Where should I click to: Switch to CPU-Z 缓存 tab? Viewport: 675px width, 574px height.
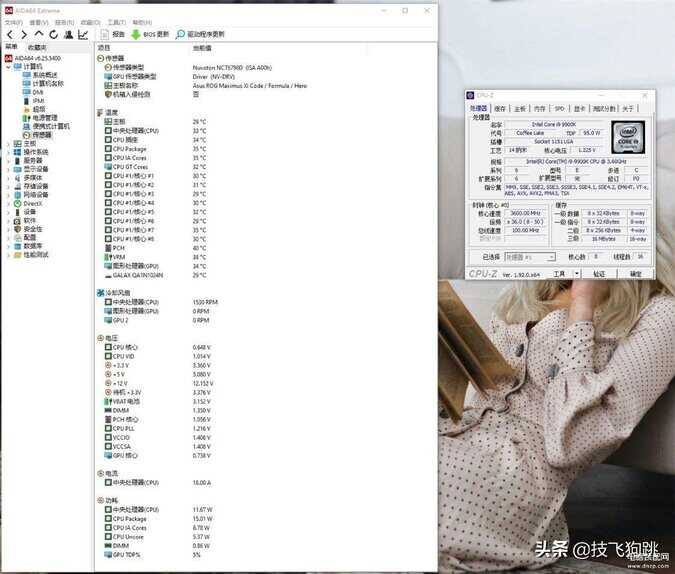500,109
